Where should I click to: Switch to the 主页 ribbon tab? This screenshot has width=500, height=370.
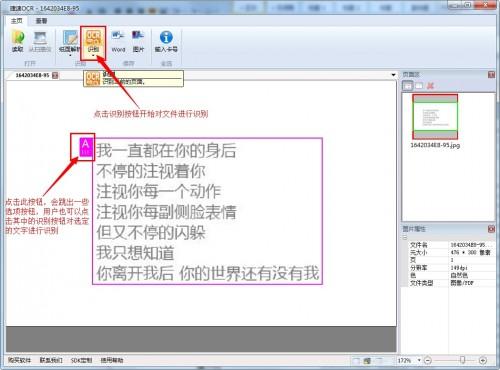(17, 21)
